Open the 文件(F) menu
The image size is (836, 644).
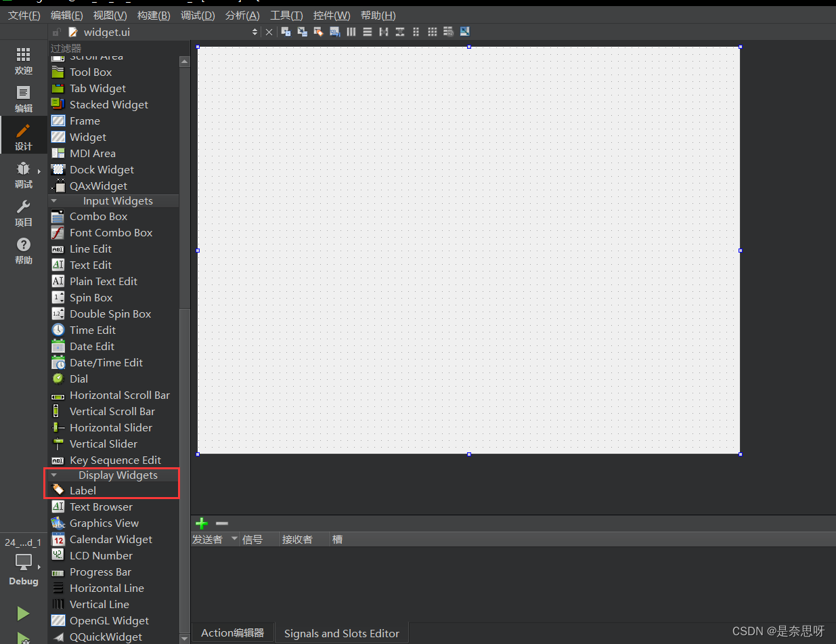(x=24, y=15)
